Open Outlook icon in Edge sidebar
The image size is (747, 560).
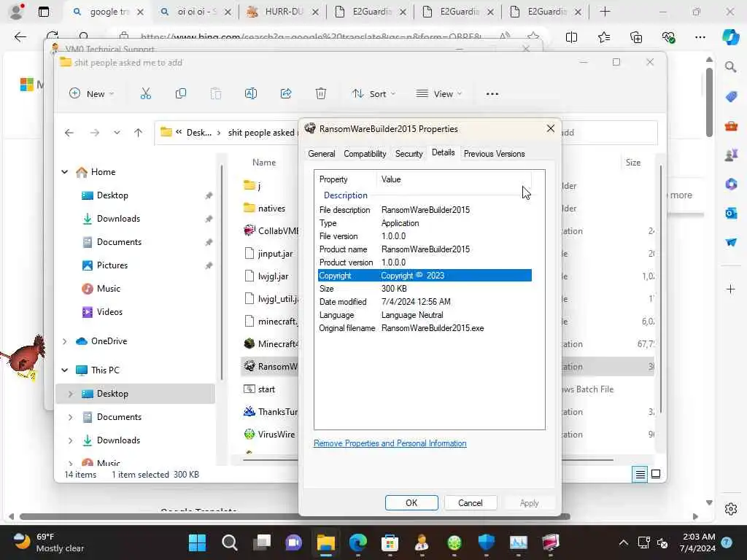click(731, 213)
